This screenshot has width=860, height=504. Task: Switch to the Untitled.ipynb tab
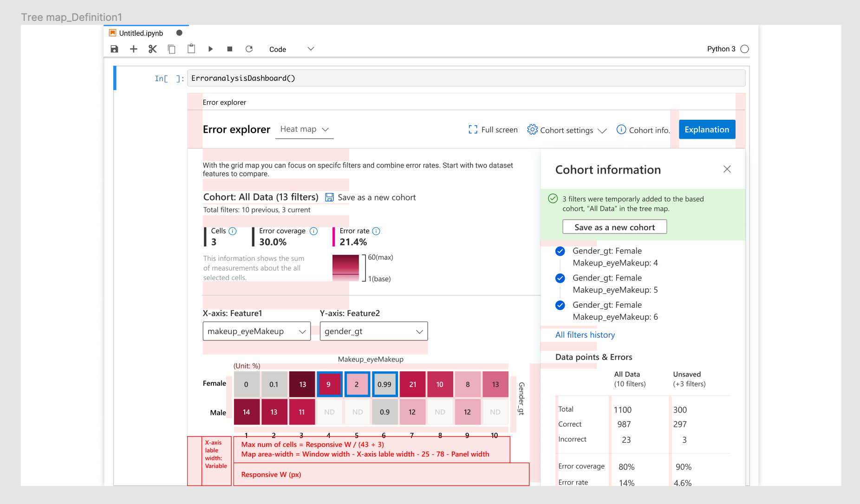(141, 32)
